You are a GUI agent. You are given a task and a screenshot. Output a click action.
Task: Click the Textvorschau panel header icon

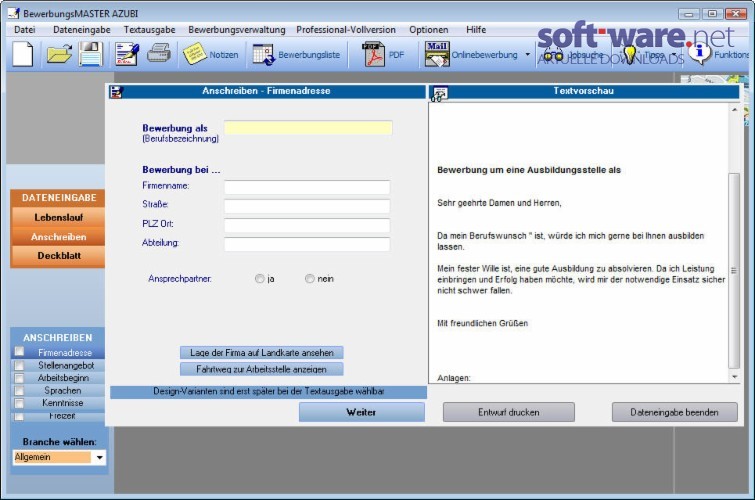[x=439, y=93]
